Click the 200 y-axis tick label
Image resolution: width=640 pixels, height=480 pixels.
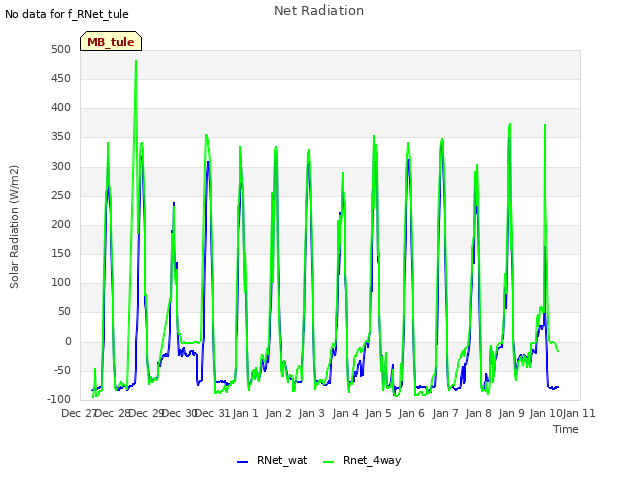click(x=61, y=224)
